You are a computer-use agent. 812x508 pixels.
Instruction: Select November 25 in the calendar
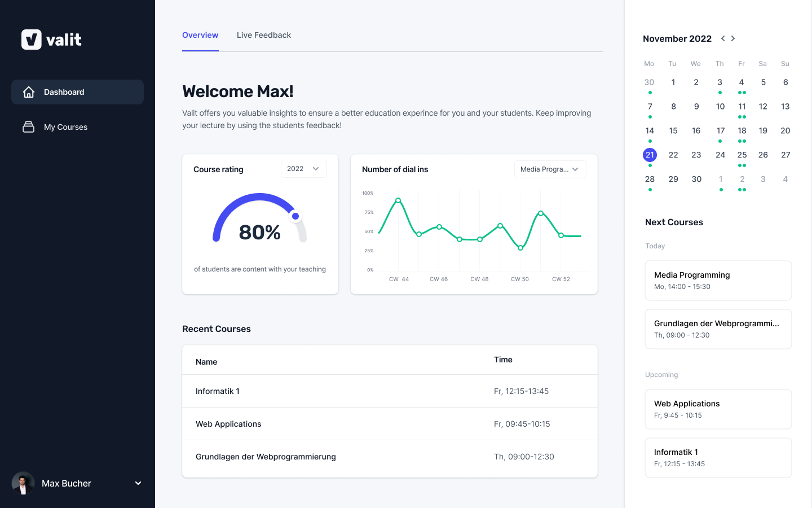(742, 155)
